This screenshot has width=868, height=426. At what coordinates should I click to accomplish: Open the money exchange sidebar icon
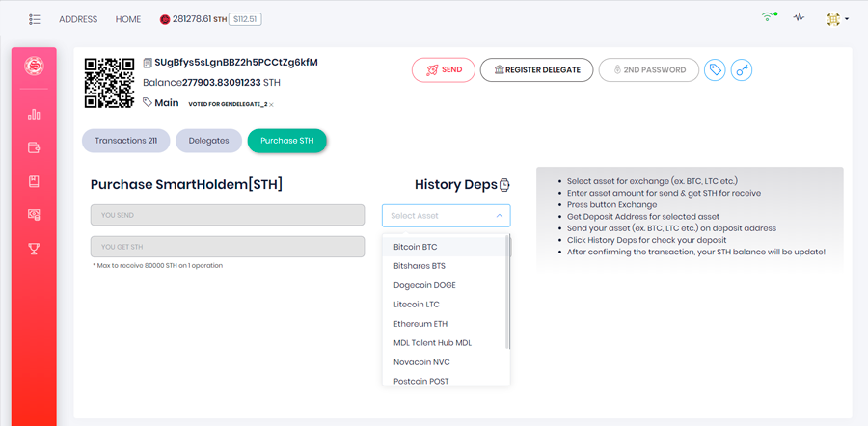(34, 215)
